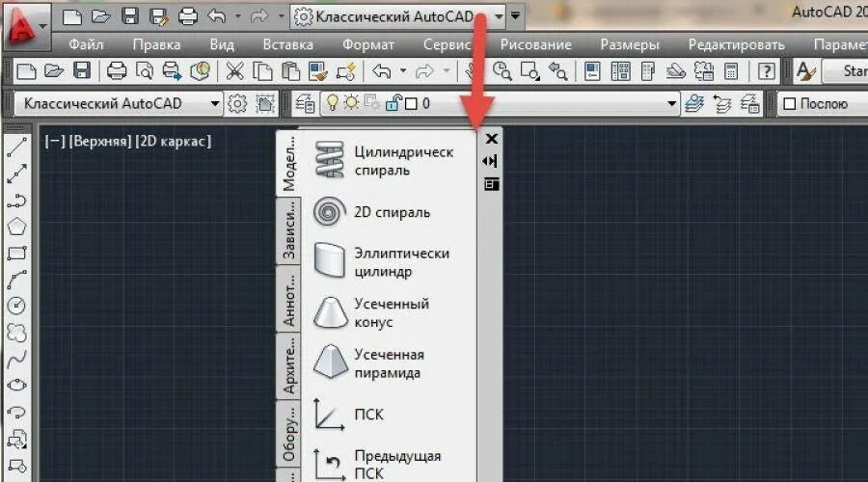Open undo history arrow in Standard toolbar
Screen dimensions: 868x482
(403, 70)
